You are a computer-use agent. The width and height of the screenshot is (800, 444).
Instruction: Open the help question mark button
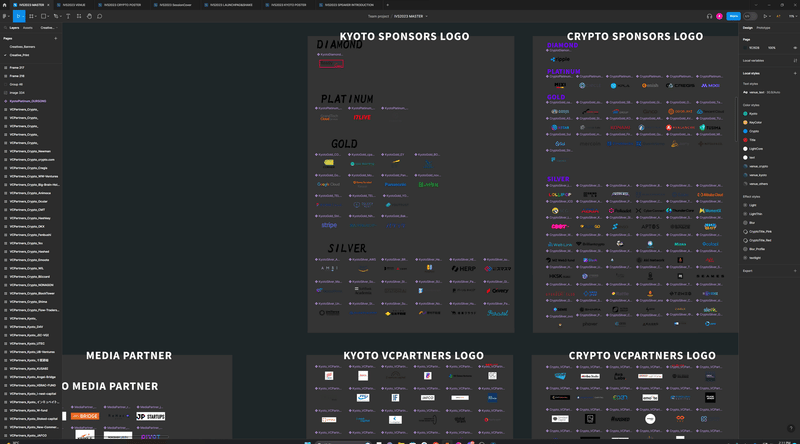pyautogui.click(x=790, y=429)
